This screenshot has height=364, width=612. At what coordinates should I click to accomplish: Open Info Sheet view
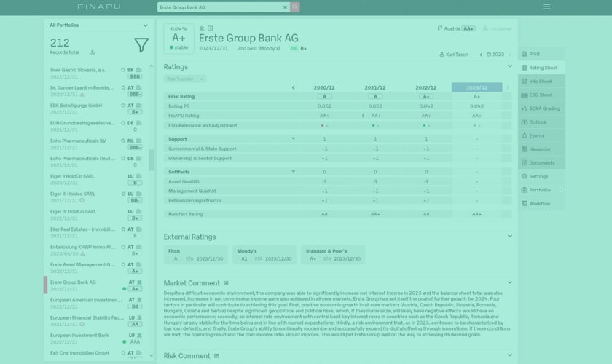(x=542, y=81)
